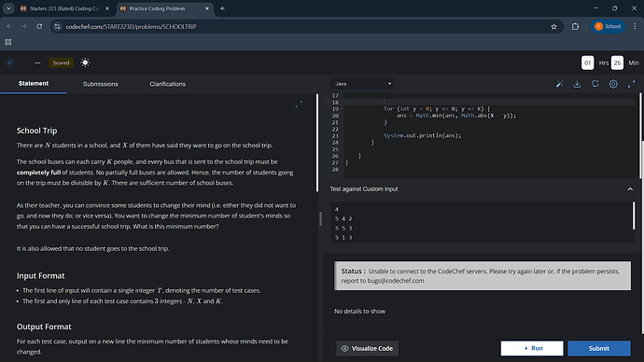This screenshot has width=644, height=362.
Task: Click on code line 23 println statement
Action: point(422,136)
